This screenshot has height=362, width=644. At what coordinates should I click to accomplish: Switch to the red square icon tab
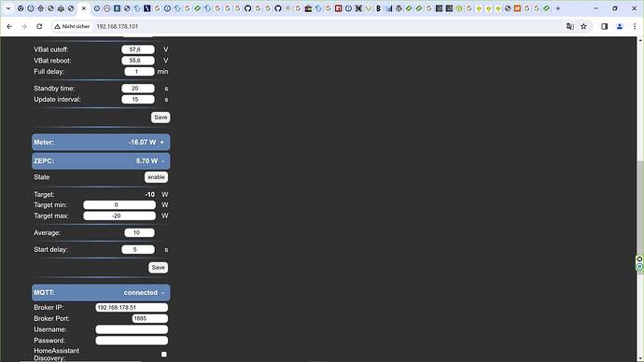tap(338, 8)
